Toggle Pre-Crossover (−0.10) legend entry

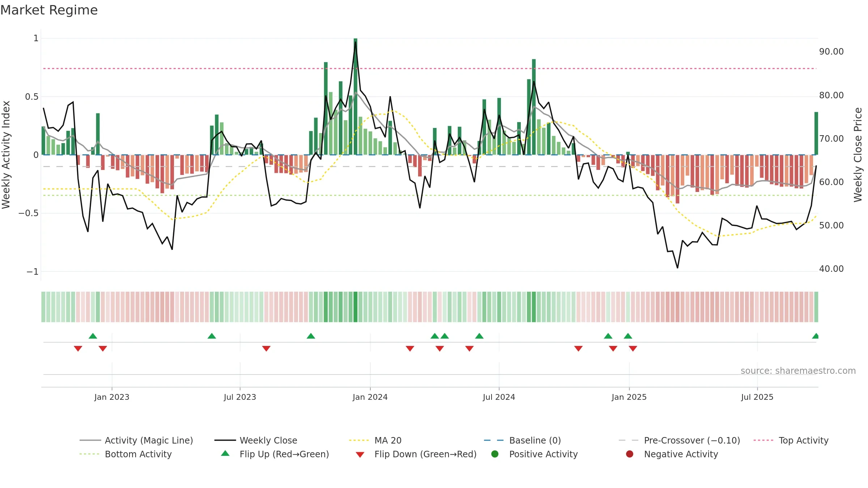click(679, 440)
